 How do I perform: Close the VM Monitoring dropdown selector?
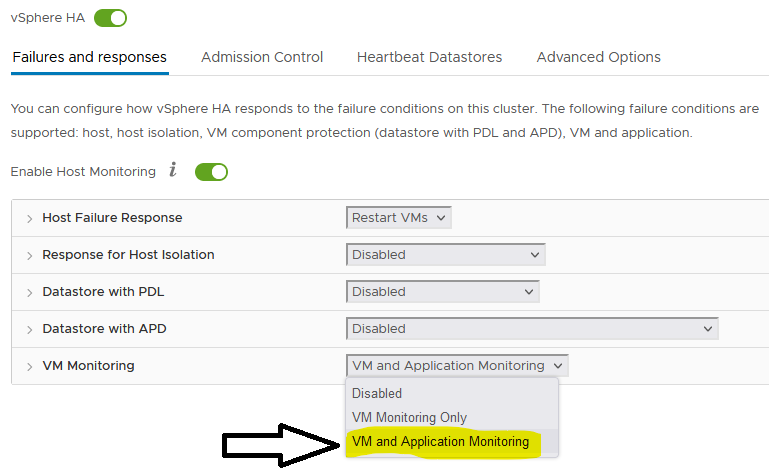point(457,366)
